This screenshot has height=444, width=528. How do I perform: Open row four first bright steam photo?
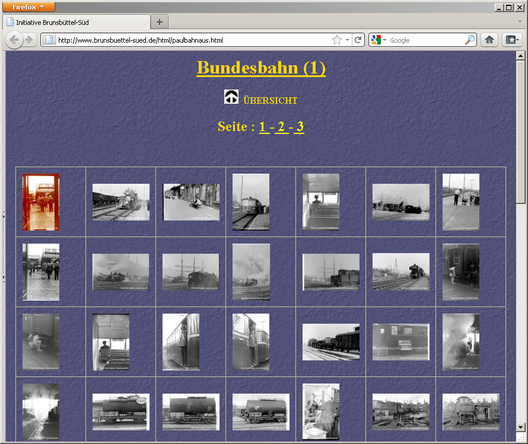click(x=41, y=412)
